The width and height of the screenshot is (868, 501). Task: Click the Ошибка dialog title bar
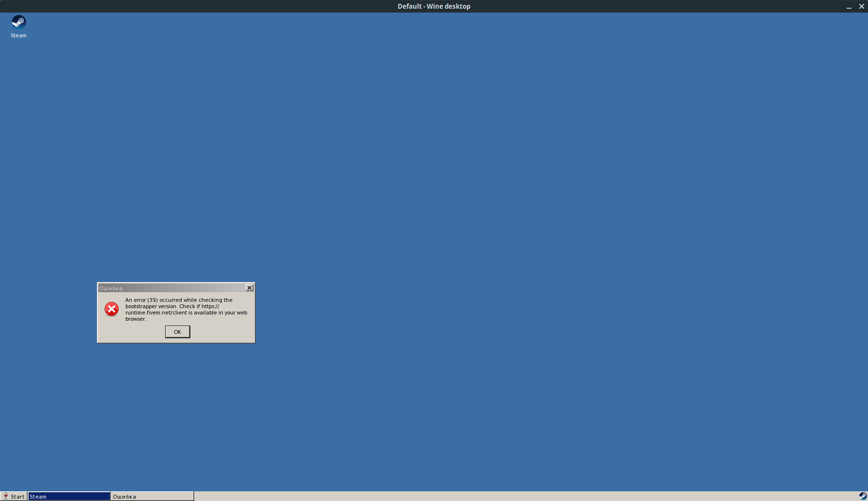point(172,288)
